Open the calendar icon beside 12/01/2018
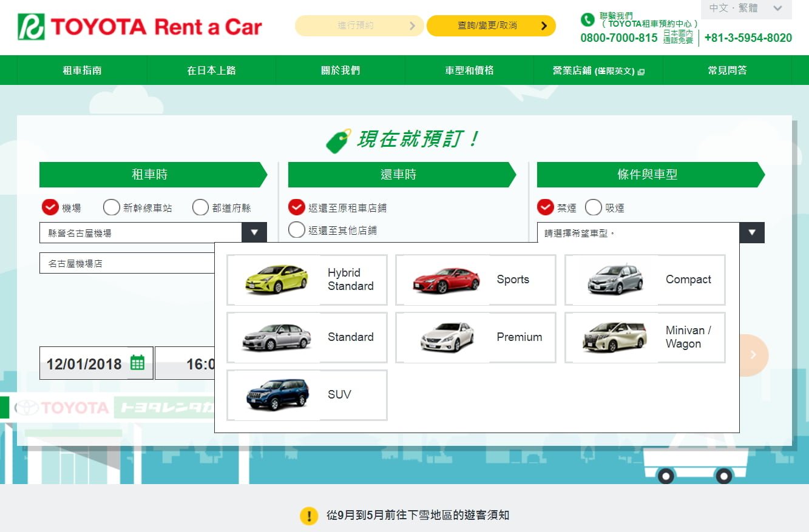Viewport: 809px width, 532px height. pos(138,363)
